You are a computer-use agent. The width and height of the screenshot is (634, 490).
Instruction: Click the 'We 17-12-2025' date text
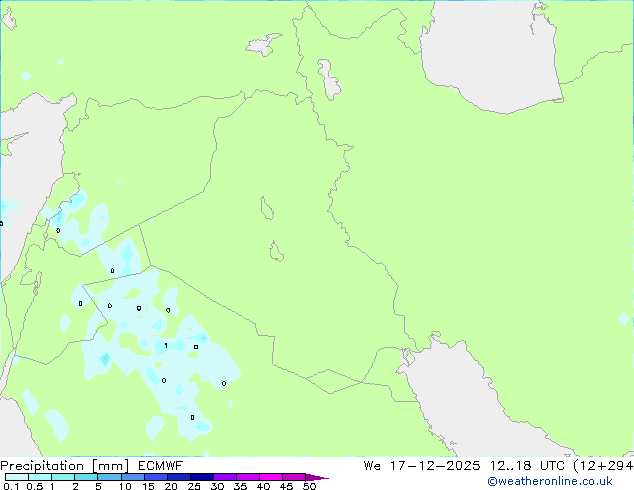tap(422, 466)
